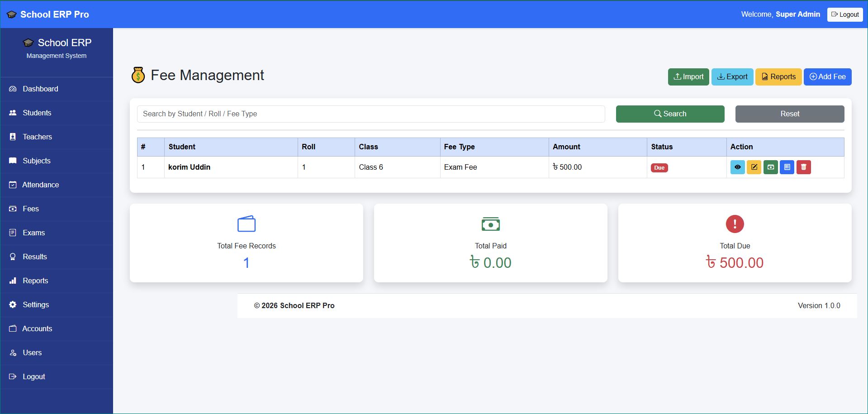Open Results from the sidebar

pos(57,257)
